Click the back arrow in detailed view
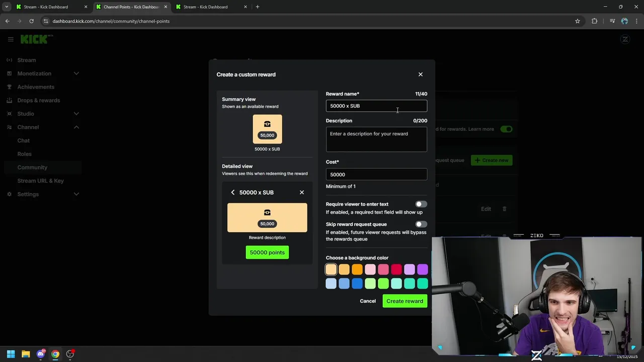 click(x=232, y=193)
